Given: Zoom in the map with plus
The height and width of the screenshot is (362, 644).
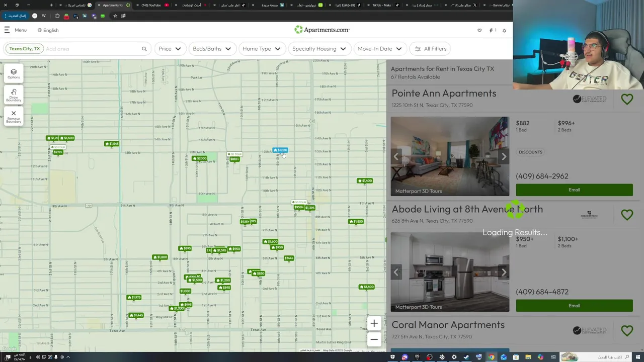Looking at the screenshot, I should point(374,323).
